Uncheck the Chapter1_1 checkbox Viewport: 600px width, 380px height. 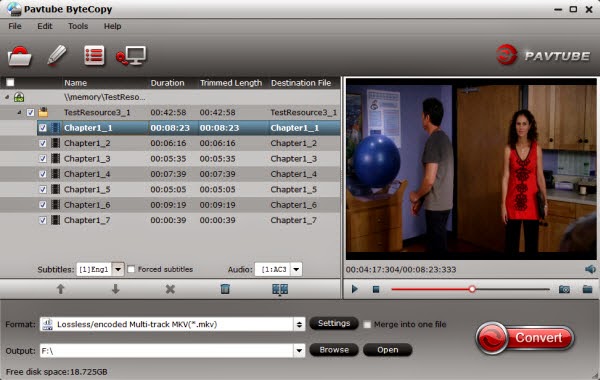42,128
